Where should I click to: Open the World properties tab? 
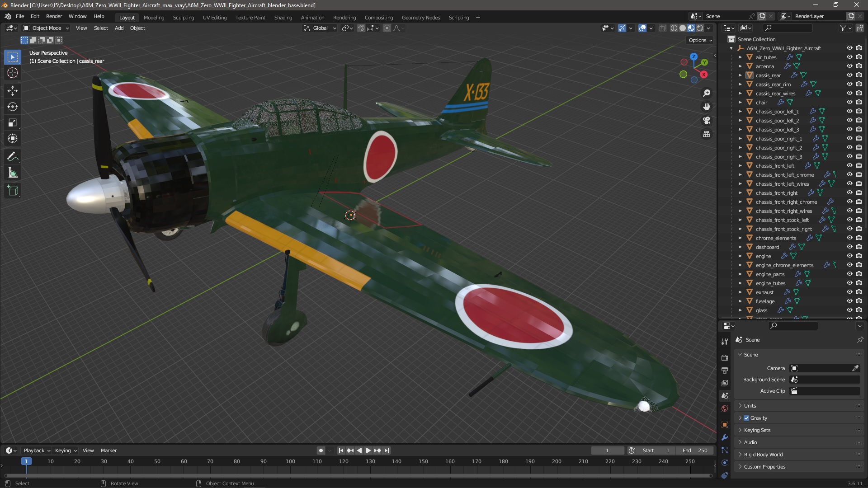(x=725, y=408)
